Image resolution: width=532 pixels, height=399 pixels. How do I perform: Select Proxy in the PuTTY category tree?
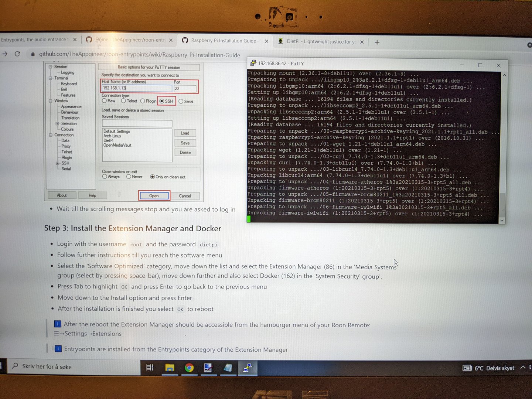(x=66, y=146)
